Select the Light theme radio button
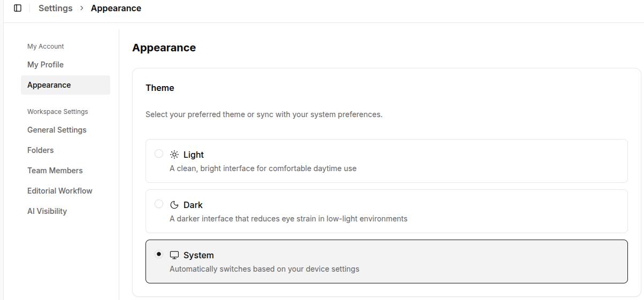This screenshot has width=644, height=300. [159, 154]
